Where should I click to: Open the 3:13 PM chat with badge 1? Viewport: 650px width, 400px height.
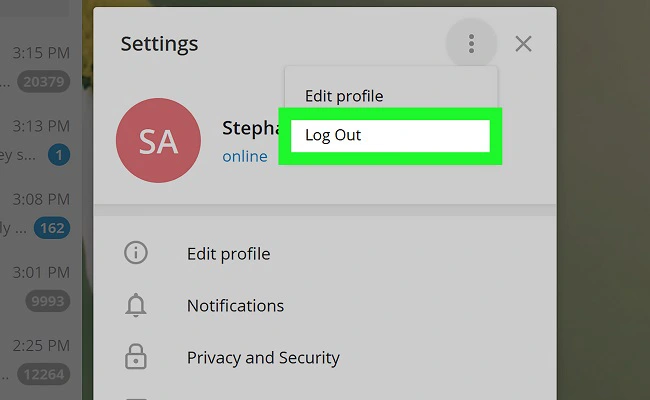(x=41, y=140)
